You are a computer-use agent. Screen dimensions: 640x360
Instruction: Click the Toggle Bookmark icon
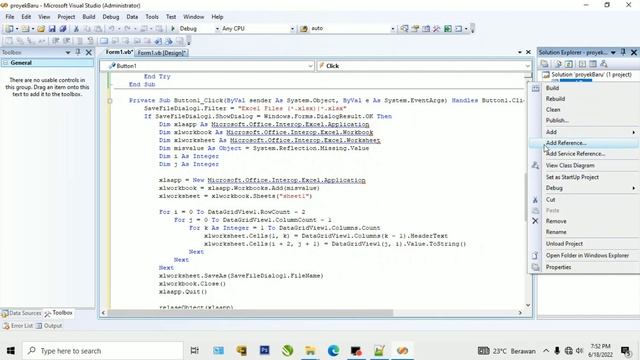[x=104, y=40]
